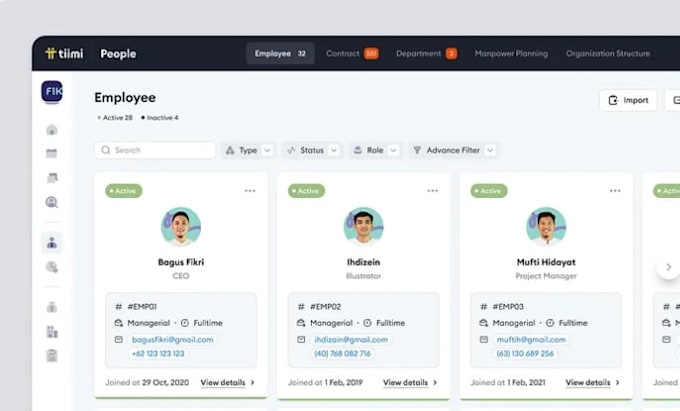
Task: Open the organization building icon in sidebar
Action: tap(52, 332)
